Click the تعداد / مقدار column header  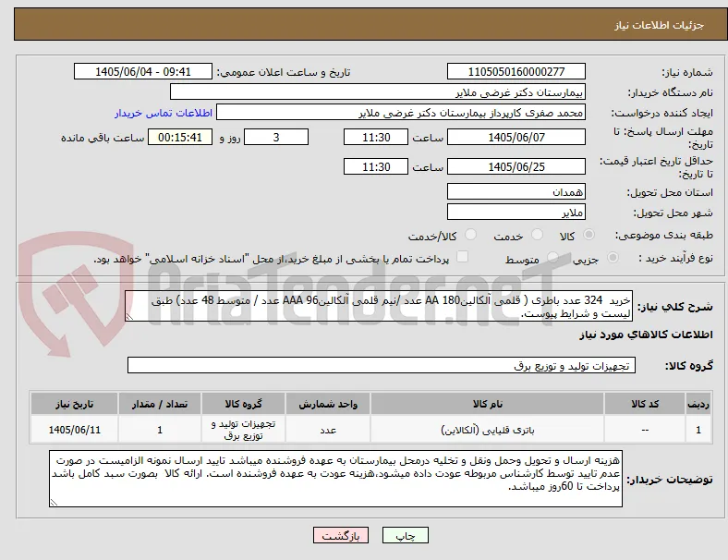[x=160, y=404]
